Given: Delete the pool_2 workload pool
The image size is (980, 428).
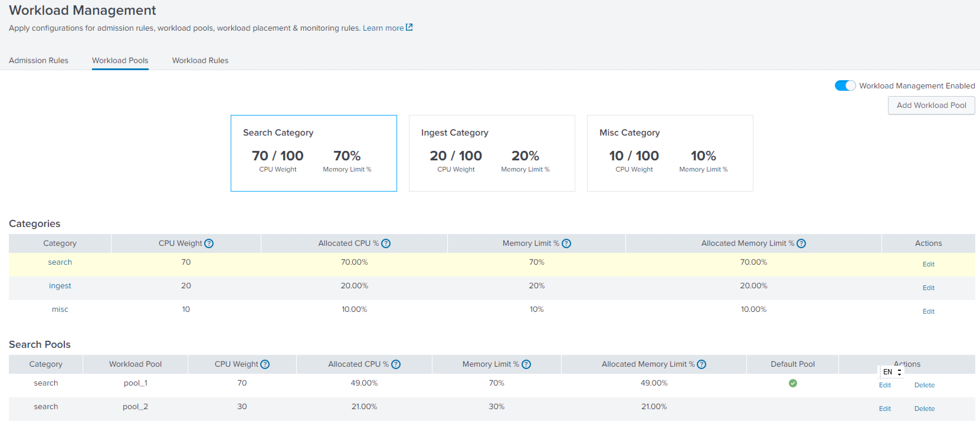Looking at the screenshot, I should (x=924, y=409).
